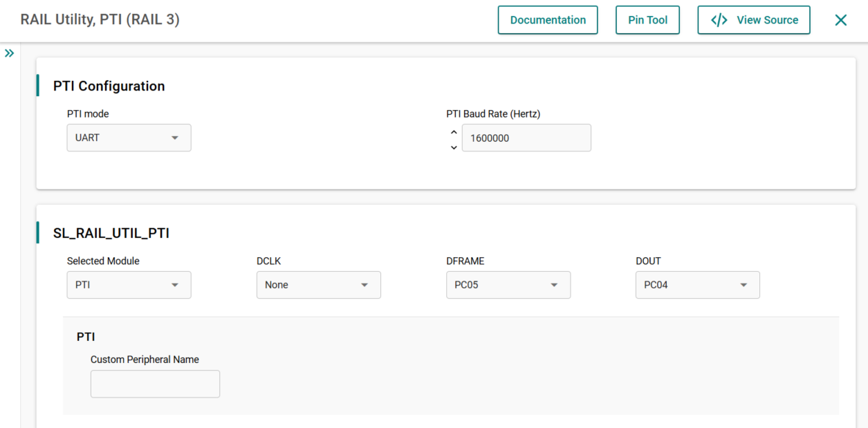This screenshot has height=428, width=868.
Task: Close the RAIL Utility PTI panel
Action: point(840,20)
